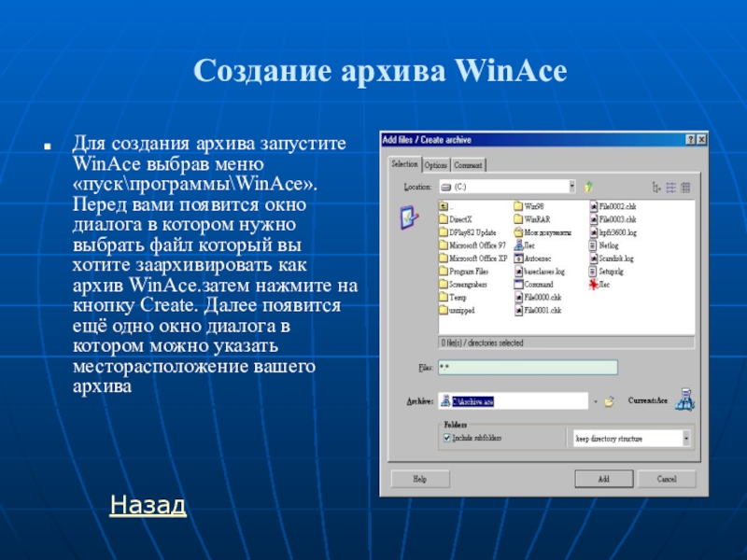
Task: Select the Screengrabers folder
Action: pos(462,285)
